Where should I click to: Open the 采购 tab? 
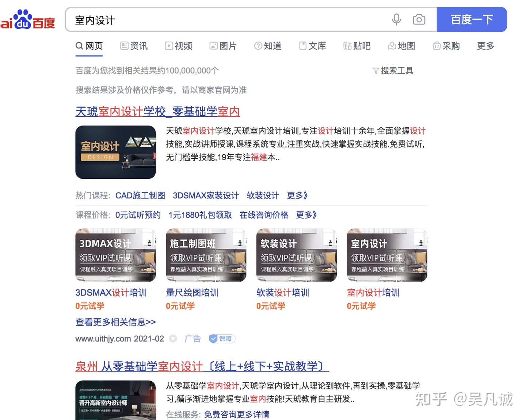(x=446, y=46)
